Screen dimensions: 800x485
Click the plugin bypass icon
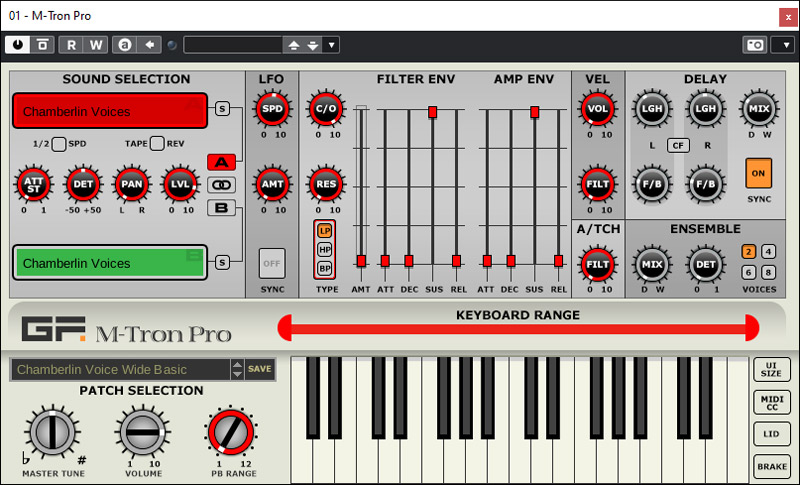click(x=43, y=44)
